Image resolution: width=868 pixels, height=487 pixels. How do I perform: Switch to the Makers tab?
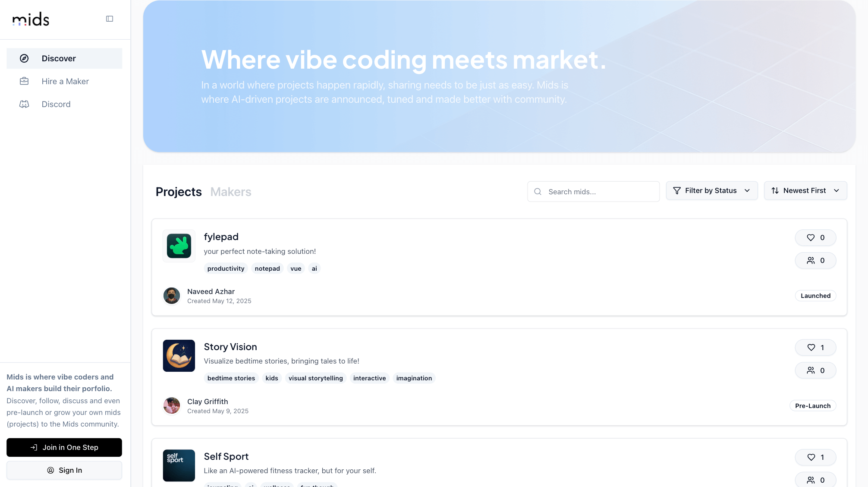click(231, 192)
